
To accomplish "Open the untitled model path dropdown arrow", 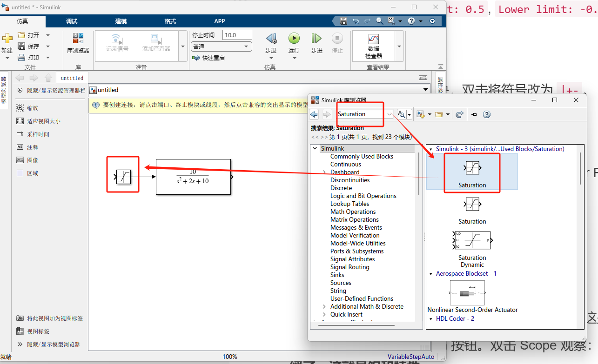I will point(425,90).
